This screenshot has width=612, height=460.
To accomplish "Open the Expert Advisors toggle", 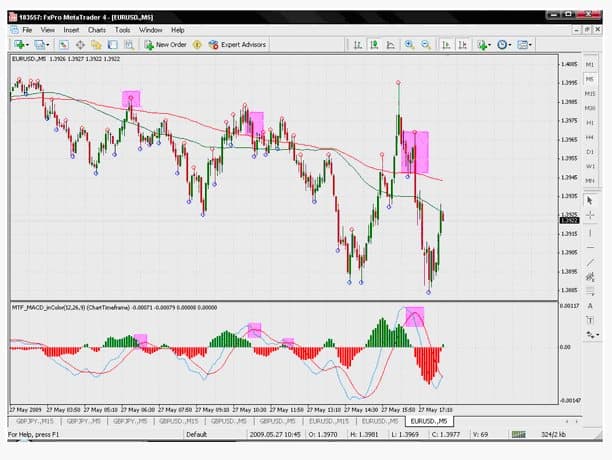I will point(236,44).
